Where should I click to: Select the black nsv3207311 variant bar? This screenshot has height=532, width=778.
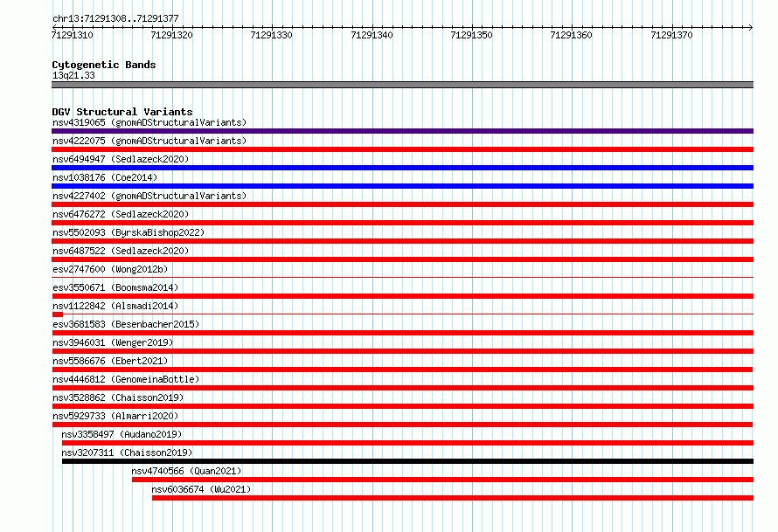(x=408, y=461)
